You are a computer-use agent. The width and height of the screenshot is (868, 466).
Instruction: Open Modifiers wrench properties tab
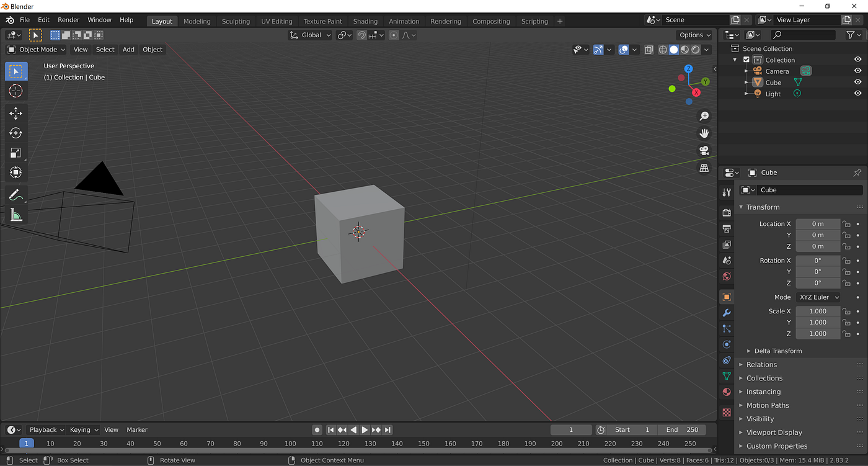pos(727,313)
